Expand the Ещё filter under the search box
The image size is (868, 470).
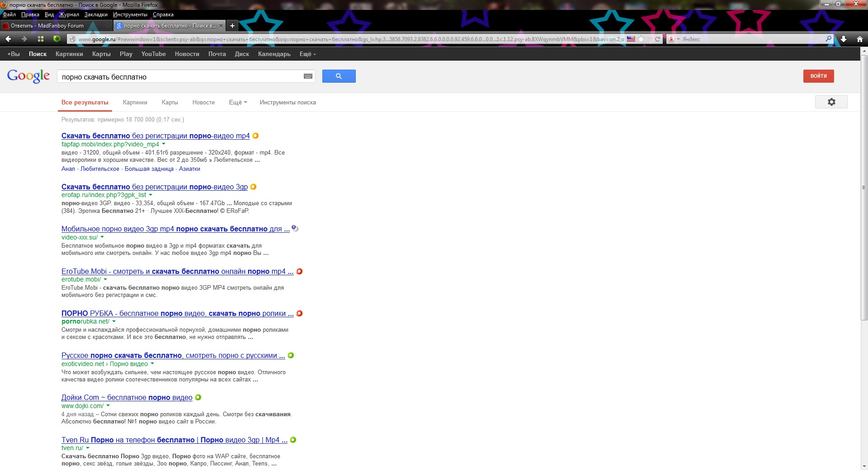pyautogui.click(x=238, y=103)
